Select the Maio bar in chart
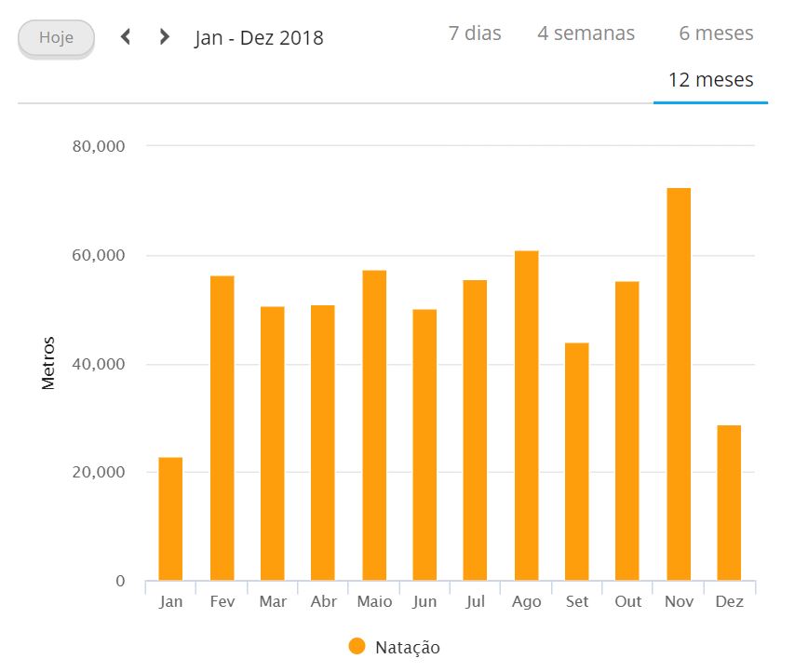 pos(373,425)
